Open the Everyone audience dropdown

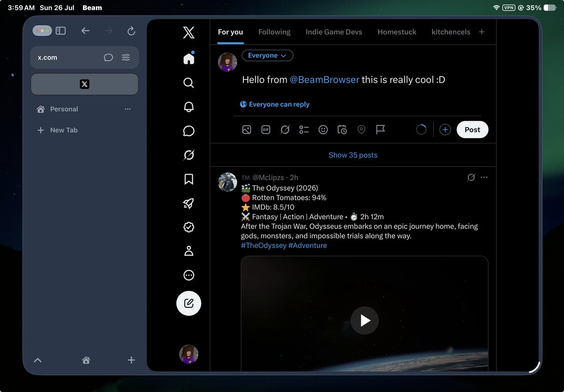point(267,55)
